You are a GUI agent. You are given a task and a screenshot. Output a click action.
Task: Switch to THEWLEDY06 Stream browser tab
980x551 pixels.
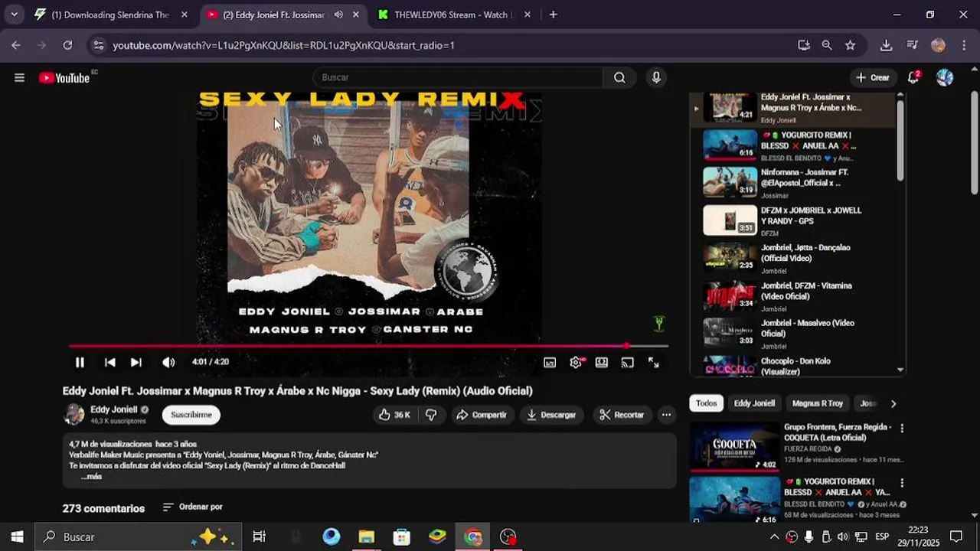tap(455, 15)
